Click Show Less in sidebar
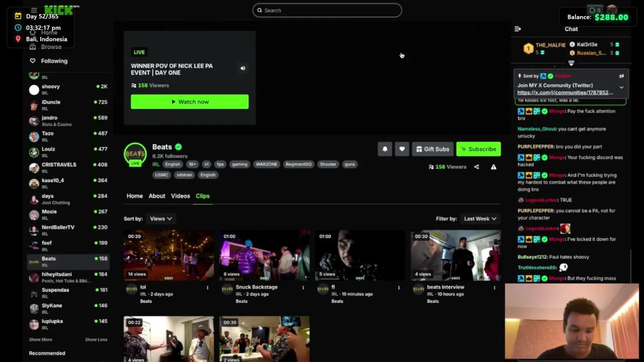Screen dimensions: 644x362 coord(96,339)
